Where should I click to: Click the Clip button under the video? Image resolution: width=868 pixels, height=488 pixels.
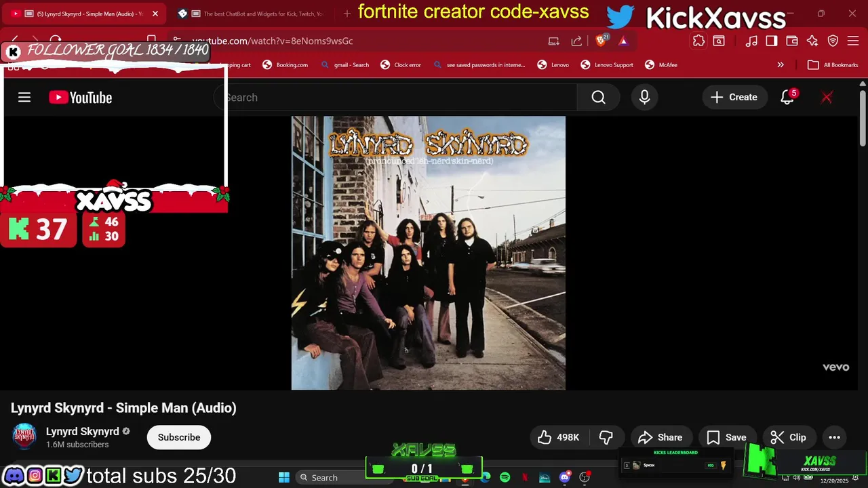click(x=789, y=437)
